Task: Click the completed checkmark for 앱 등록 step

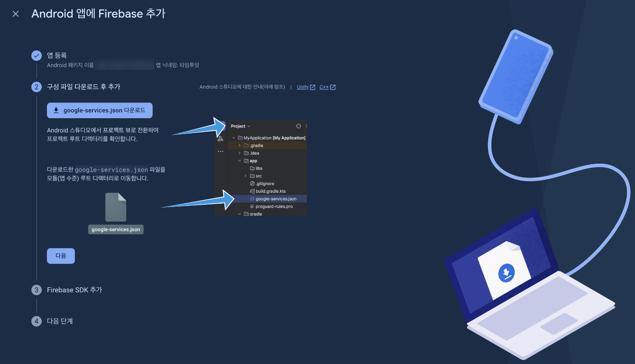Action: click(x=36, y=56)
